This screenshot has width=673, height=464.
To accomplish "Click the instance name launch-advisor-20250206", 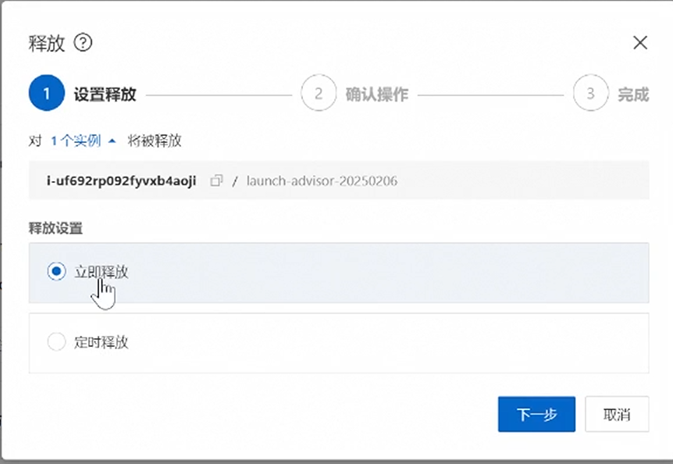I will point(321,181).
